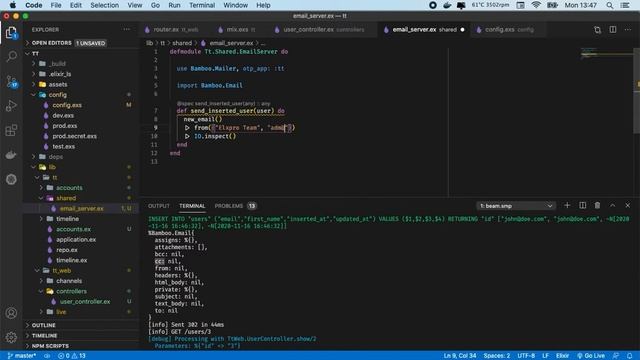Open the Selection menu
The image size is (640, 360).
(104, 5)
